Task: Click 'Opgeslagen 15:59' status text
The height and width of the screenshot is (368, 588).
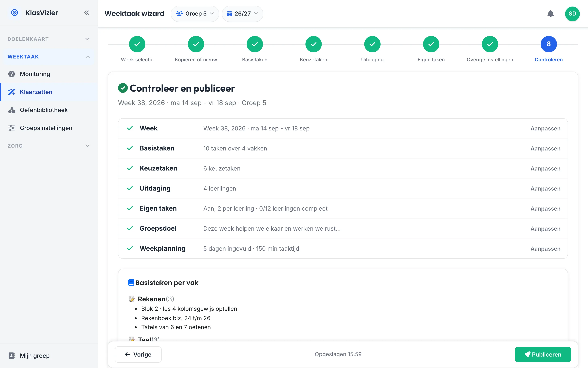Action: (338, 354)
